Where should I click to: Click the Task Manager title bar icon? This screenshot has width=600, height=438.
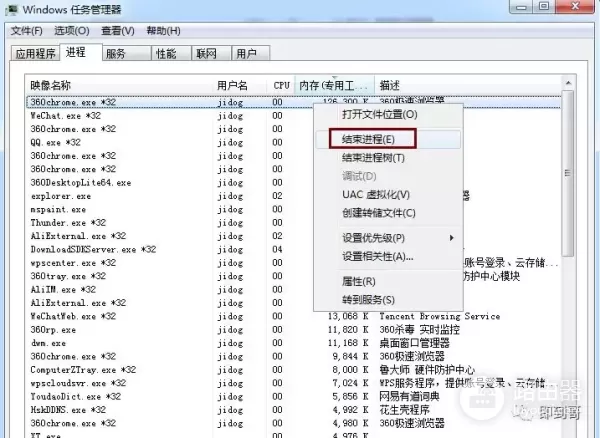click(x=11, y=9)
